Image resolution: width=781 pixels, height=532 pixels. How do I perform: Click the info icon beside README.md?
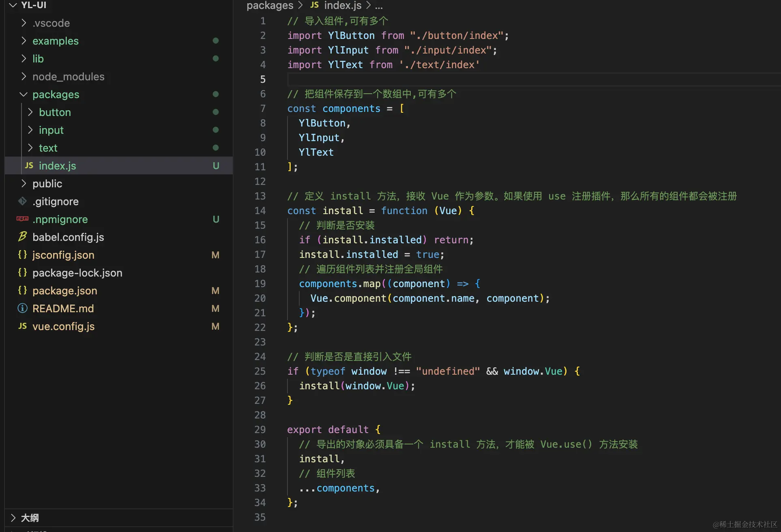tap(22, 308)
